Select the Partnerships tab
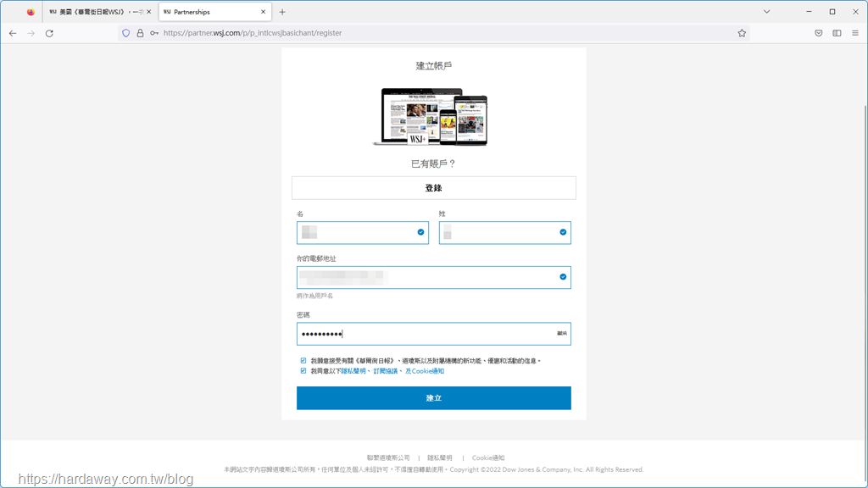 pyautogui.click(x=215, y=12)
